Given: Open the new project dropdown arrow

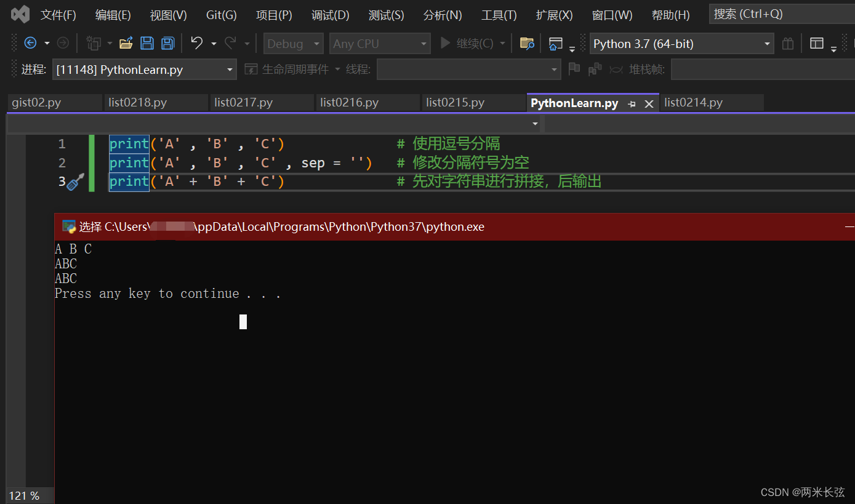Looking at the screenshot, I should (110, 44).
